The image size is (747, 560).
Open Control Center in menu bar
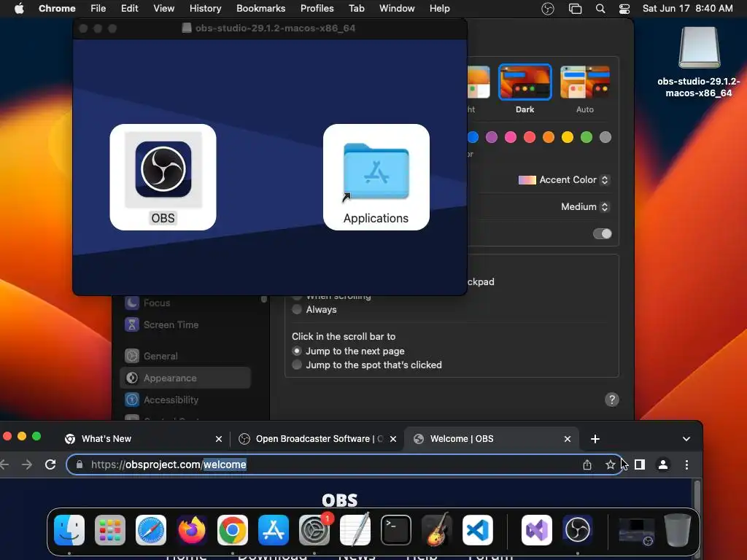tap(624, 9)
